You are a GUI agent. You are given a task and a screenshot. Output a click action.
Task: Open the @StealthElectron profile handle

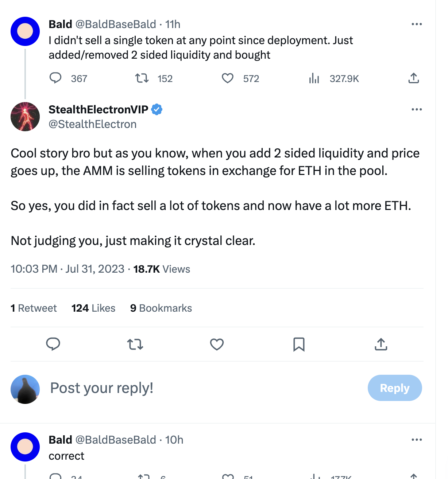coord(93,124)
